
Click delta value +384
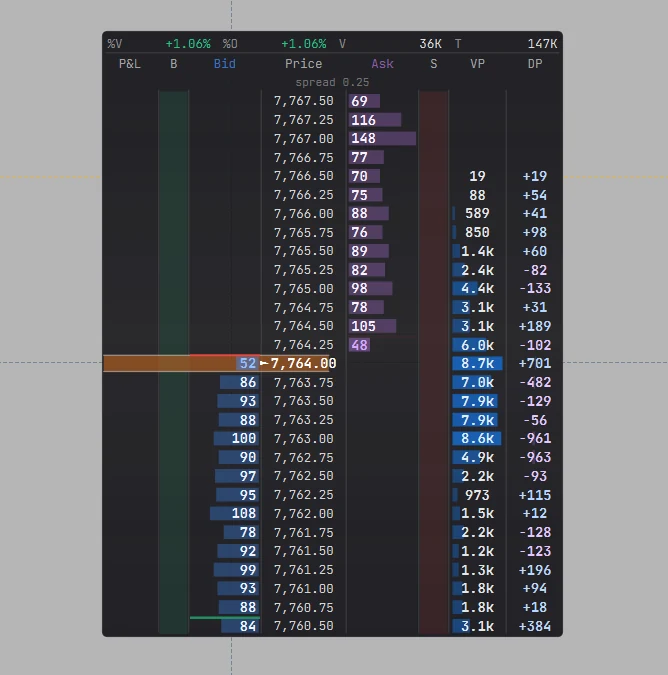click(535, 626)
